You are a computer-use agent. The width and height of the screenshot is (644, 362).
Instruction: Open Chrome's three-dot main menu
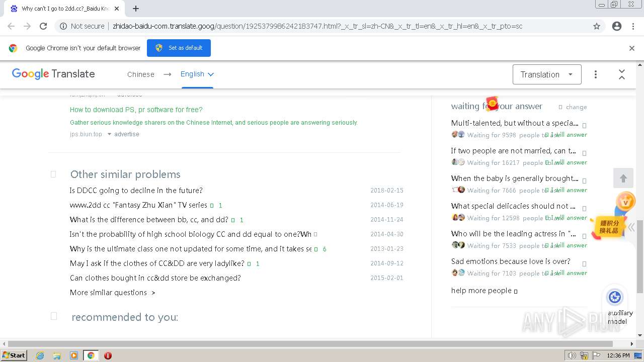tap(633, 26)
